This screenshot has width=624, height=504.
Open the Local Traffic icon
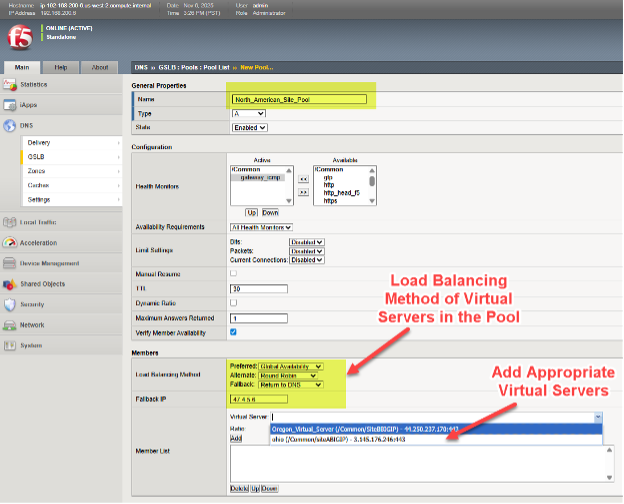click(x=10, y=221)
